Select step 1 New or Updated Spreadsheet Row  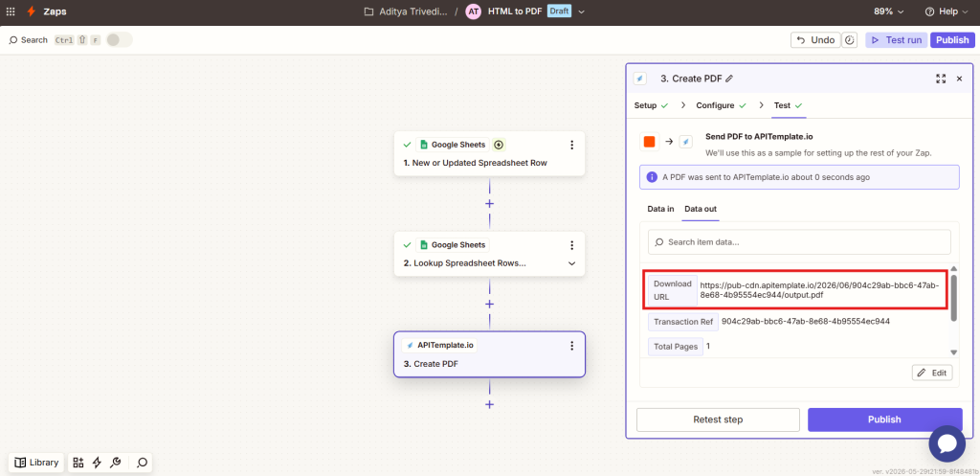(x=489, y=153)
